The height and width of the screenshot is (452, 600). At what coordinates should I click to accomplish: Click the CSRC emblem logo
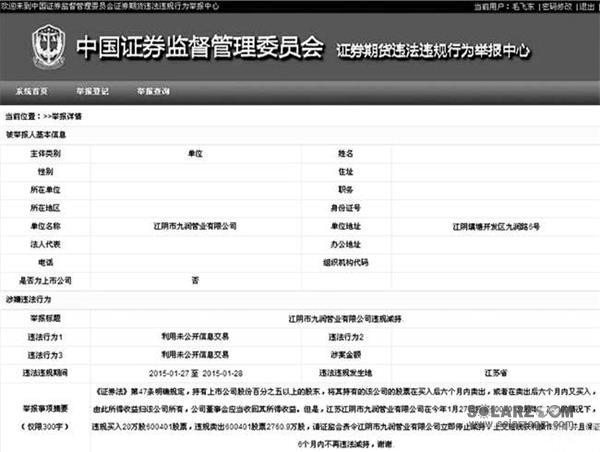(x=48, y=47)
